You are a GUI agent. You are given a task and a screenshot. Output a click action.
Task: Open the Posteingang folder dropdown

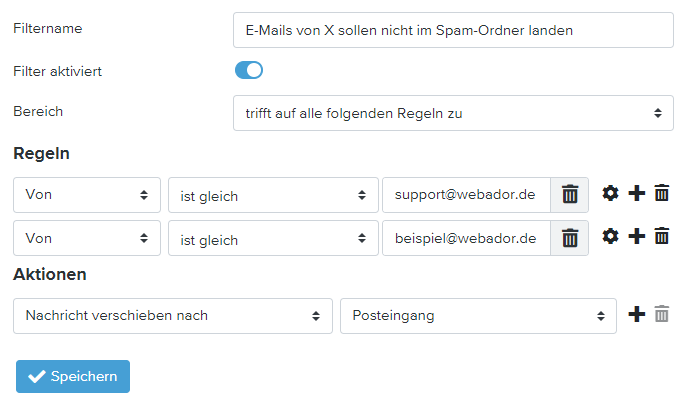pyautogui.click(x=478, y=315)
